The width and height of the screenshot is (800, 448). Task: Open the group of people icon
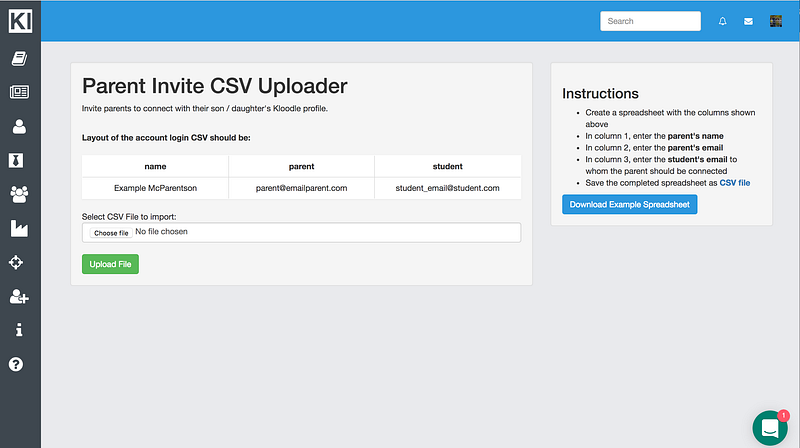19,194
